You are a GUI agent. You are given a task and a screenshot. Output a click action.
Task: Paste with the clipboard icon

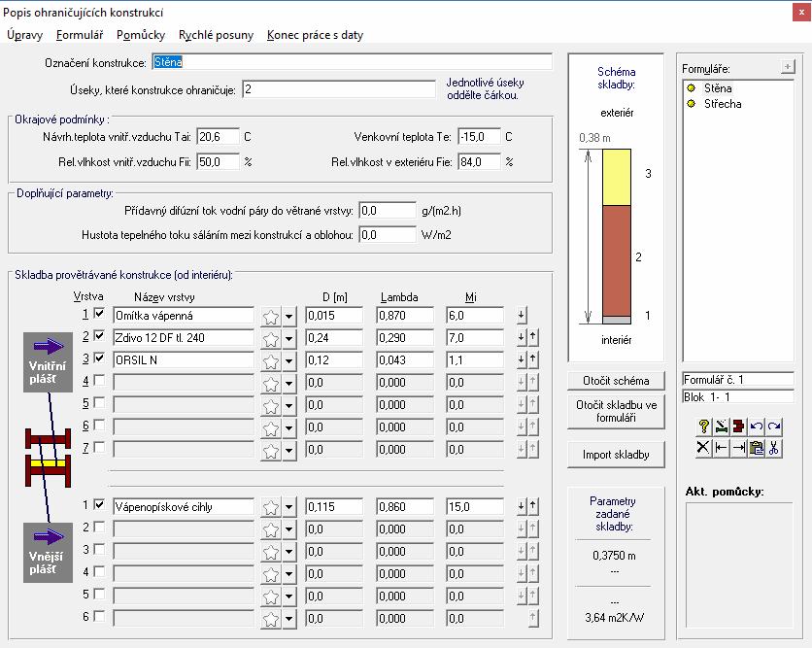pos(756,448)
